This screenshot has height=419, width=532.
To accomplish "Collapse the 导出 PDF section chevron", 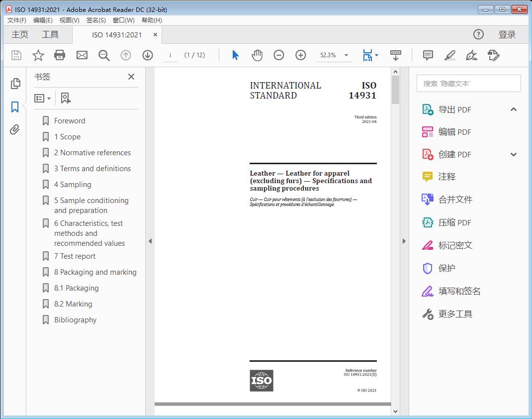I will click(514, 109).
